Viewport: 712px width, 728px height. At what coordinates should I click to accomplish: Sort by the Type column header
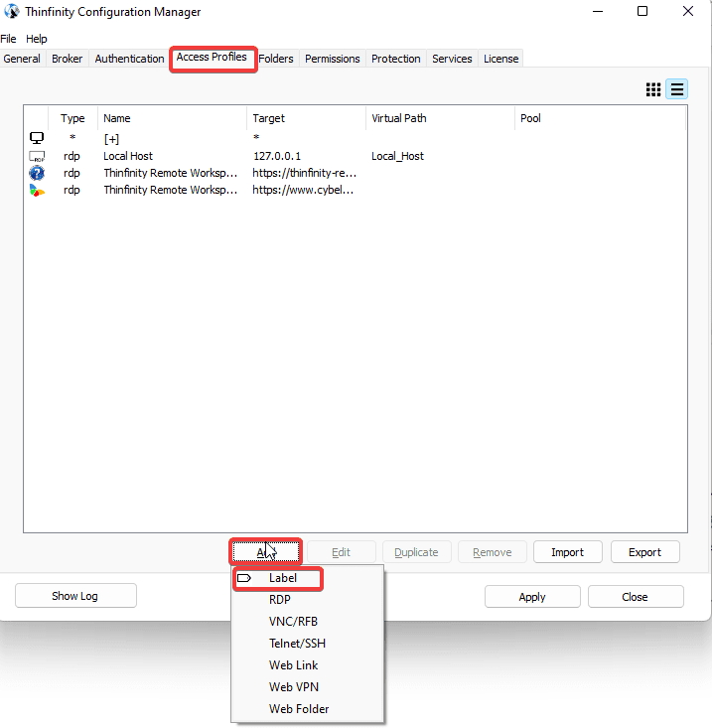[72, 118]
